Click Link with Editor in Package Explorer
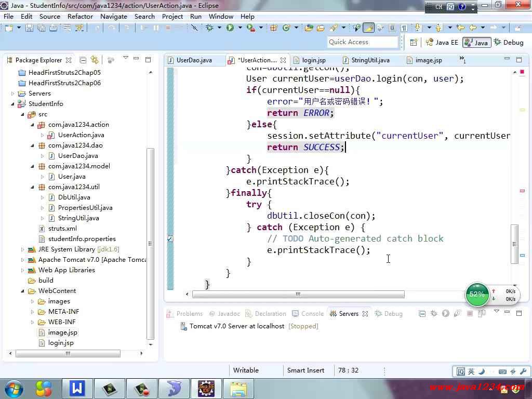The width and height of the screenshot is (532, 399). pos(95,60)
